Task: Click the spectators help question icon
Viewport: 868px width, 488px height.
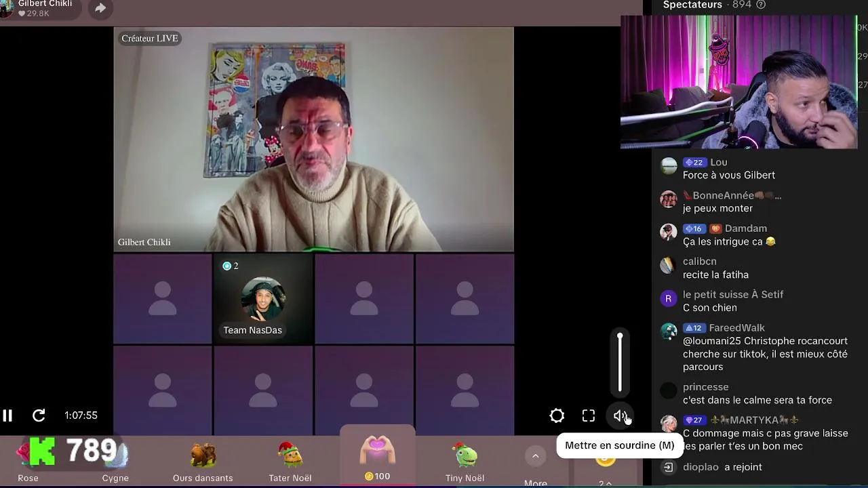Action: [761, 5]
